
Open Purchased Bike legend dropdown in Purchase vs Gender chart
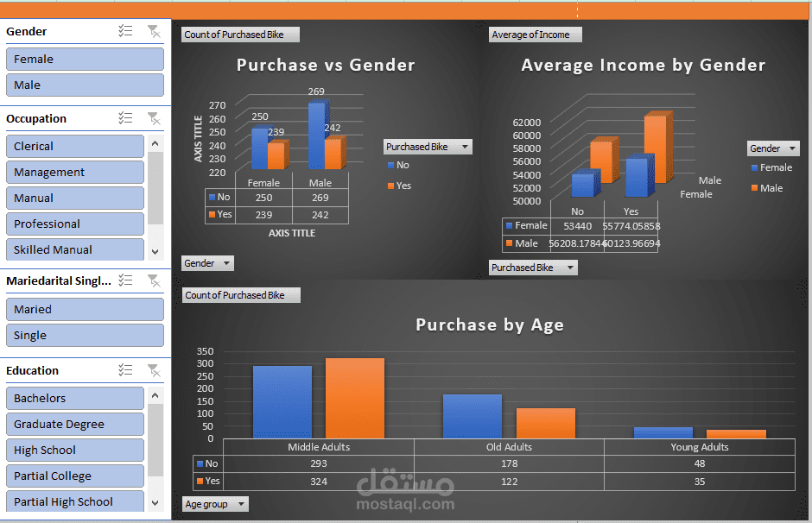point(428,147)
